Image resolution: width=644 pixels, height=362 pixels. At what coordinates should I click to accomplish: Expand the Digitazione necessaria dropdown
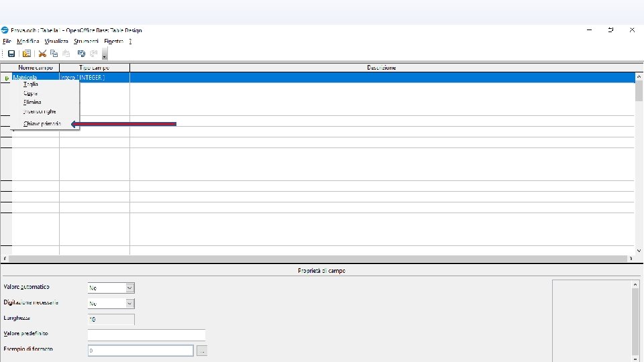pyautogui.click(x=129, y=304)
